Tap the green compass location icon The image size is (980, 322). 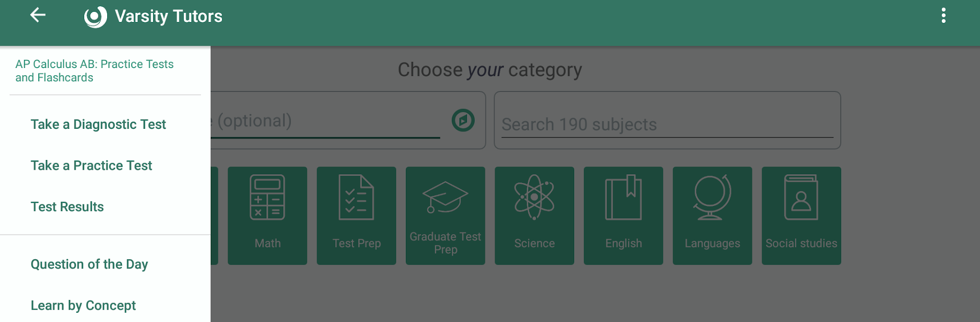pos(463,121)
